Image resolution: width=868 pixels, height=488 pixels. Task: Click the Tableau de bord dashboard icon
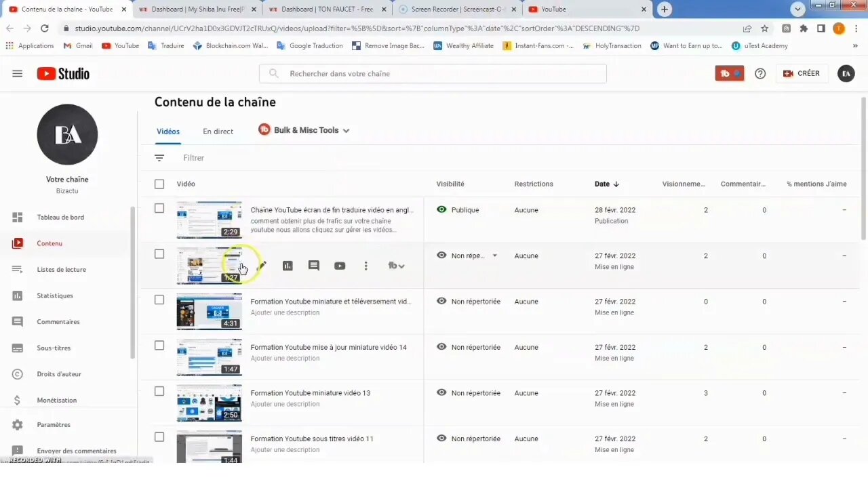point(18,218)
